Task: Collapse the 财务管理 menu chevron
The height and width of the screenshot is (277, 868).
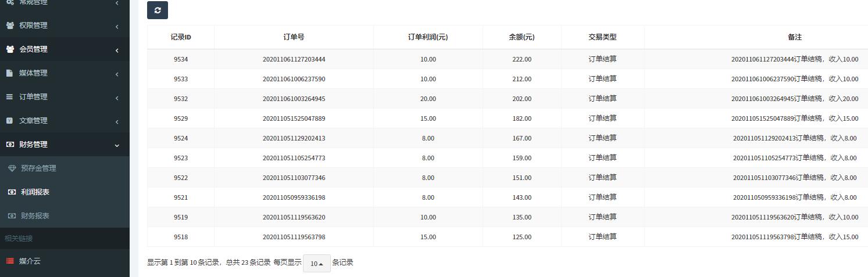Action: 117,145
